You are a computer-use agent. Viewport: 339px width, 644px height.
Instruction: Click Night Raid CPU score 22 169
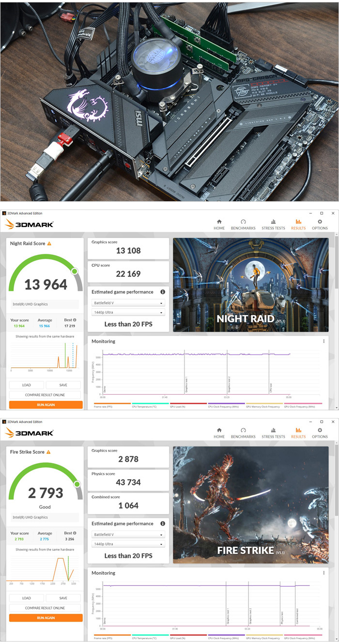pyautogui.click(x=128, y=274)
